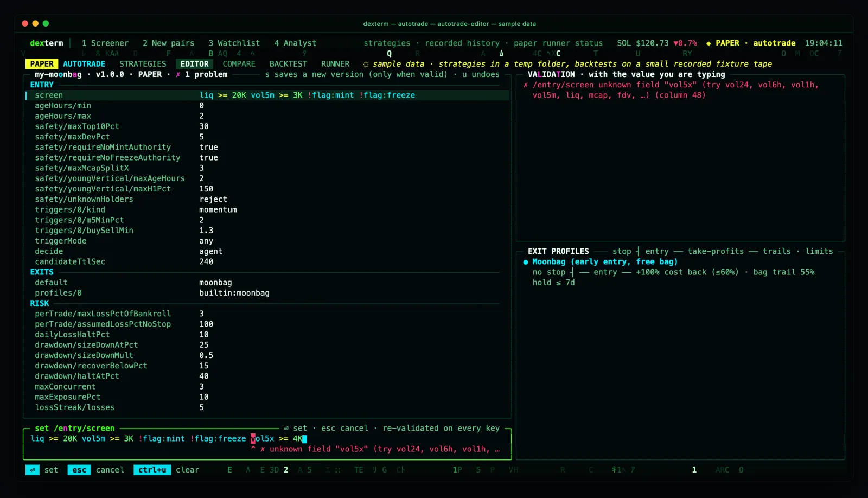Viewport: 868px width, 498px height.
Task: Select the candidateTtlSec row
Action: coord(267,262)
